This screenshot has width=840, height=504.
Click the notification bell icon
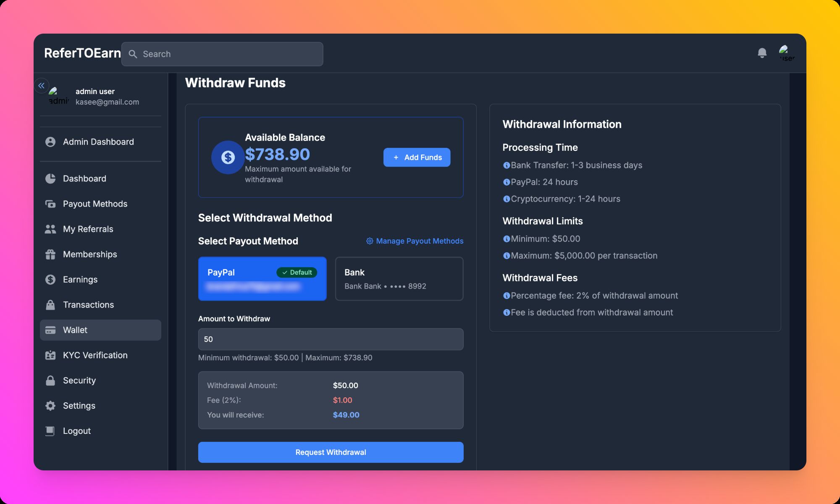[x=762, y=53]
